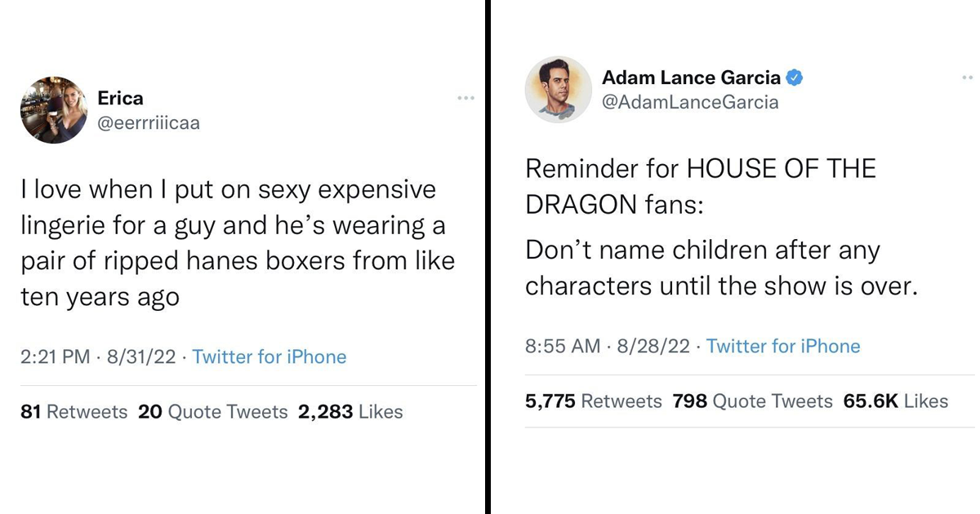Open Erica's tweet more options menu
The image size is (980, 514).
click(465, 99)
